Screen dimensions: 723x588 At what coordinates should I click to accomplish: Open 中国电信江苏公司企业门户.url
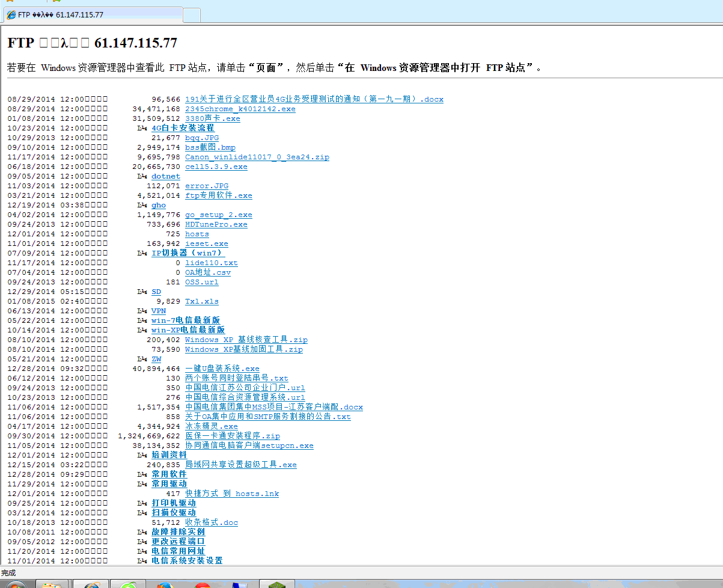pyautogui.click(x=245, y=388)
